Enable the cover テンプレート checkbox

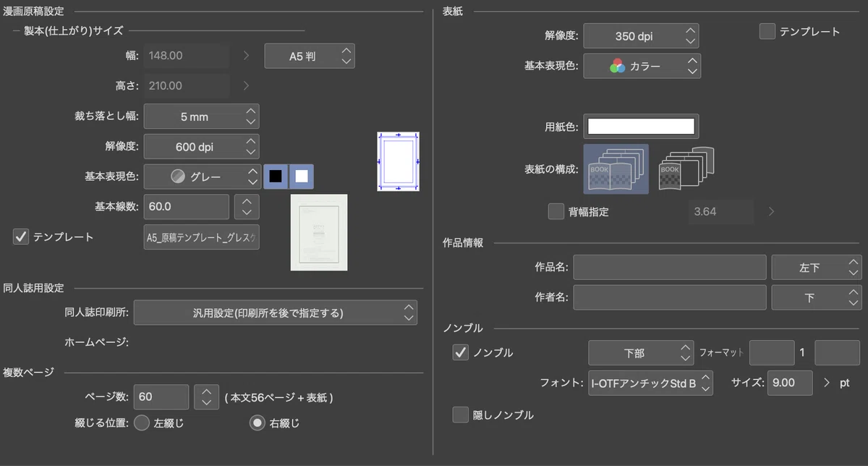767,31
